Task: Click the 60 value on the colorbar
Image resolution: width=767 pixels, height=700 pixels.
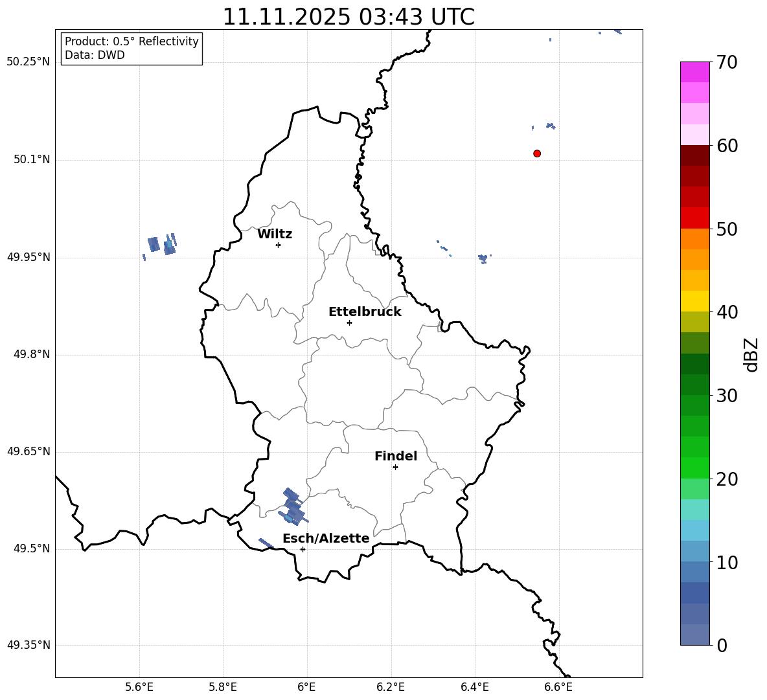Action: [727, 146]
